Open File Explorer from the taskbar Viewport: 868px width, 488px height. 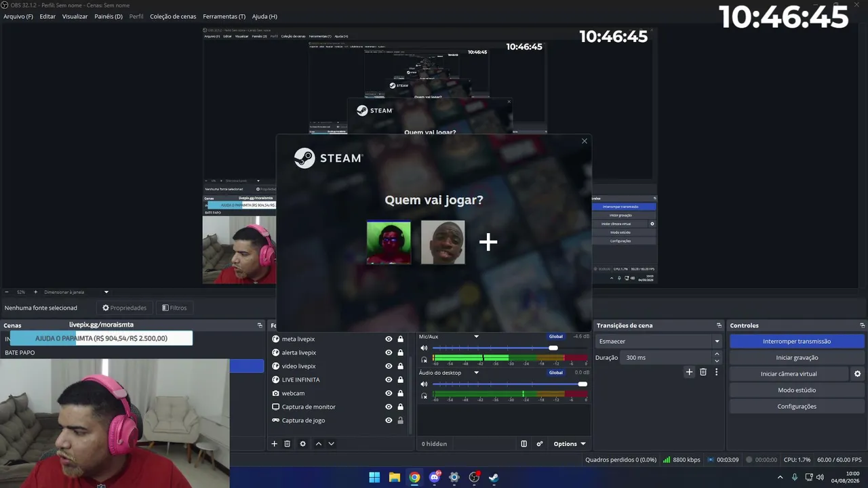(x=395, y=477)
